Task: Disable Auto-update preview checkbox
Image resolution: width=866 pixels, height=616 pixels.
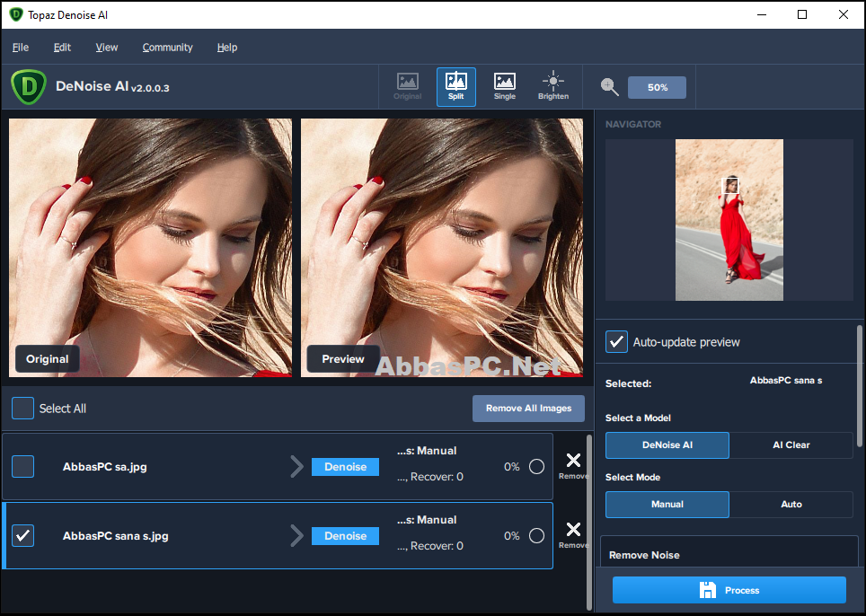Action: (x=616, y=341)
